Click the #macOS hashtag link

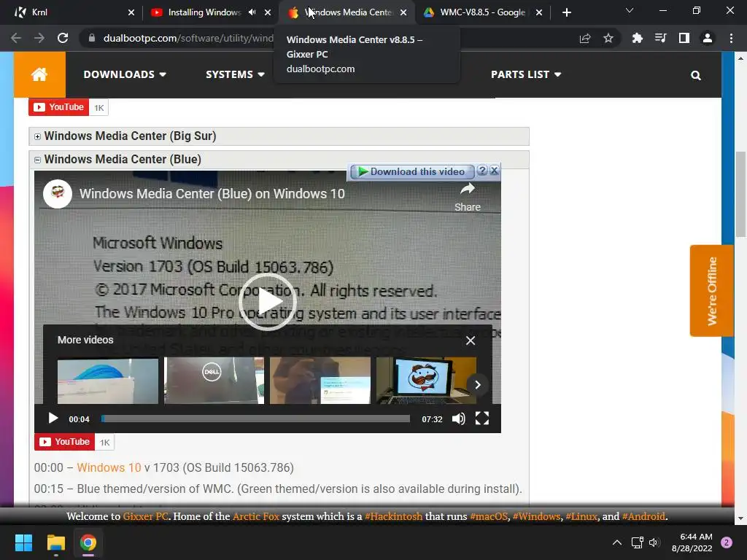[x=488, y=516]
